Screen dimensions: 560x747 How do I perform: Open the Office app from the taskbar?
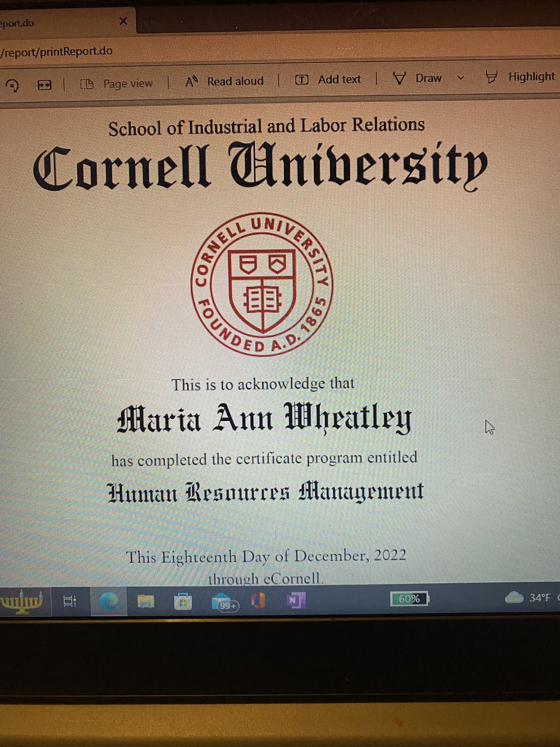tap(258, 601)
